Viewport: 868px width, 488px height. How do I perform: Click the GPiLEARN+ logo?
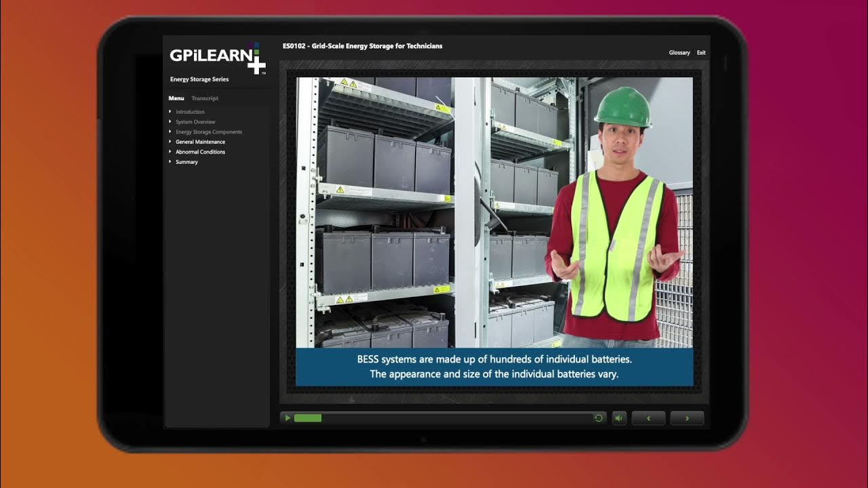(x=218, y=58)
